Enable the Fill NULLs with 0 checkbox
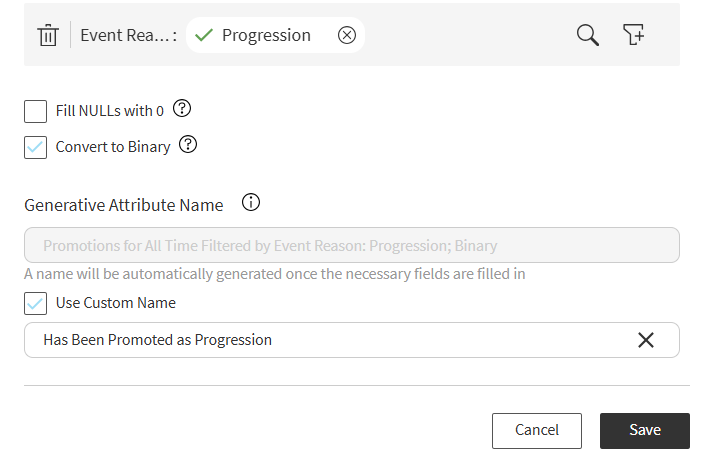The width and height of the screenshot is (702, 458). (35, 111)
